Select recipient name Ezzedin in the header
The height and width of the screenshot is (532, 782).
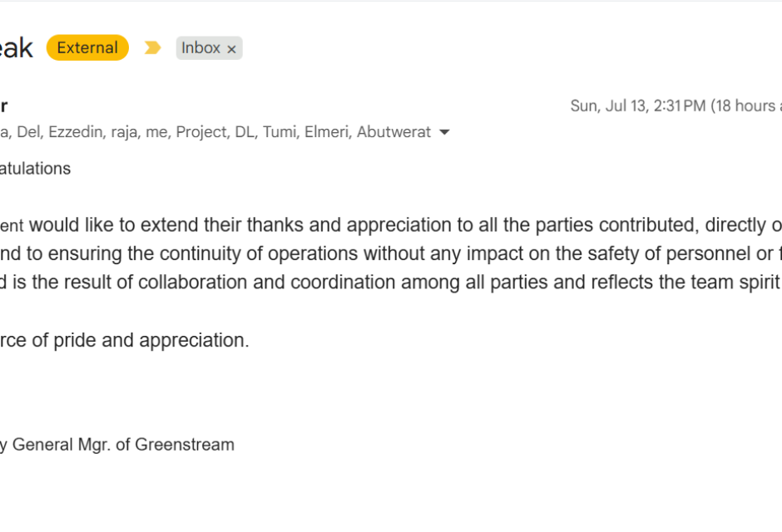coord(76,132)
